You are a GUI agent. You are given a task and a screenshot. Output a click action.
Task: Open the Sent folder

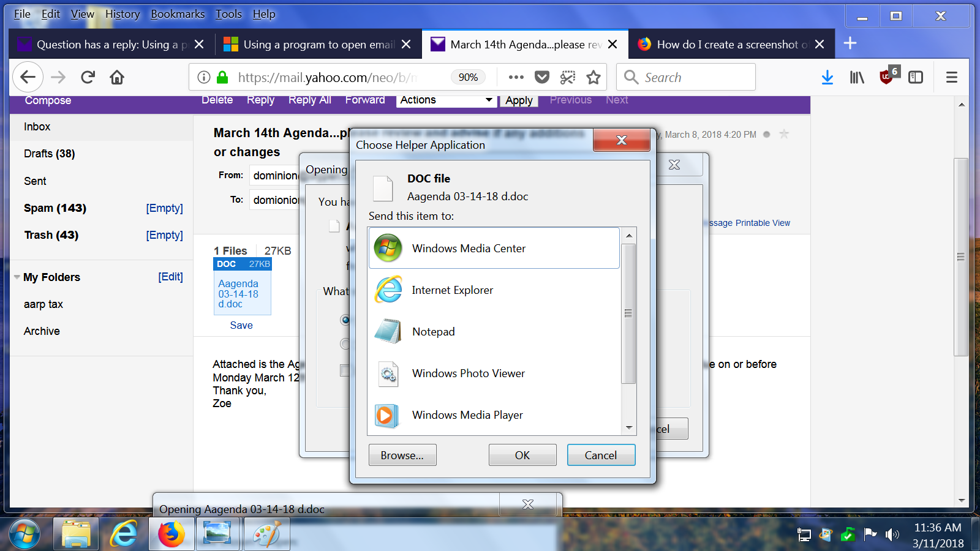(35, 181)
